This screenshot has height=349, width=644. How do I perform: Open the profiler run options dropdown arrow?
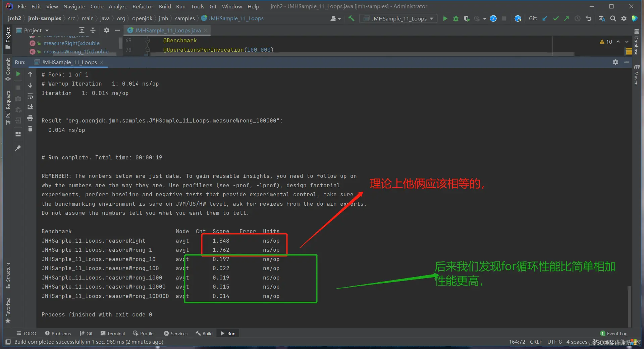(x=485, y=19)
